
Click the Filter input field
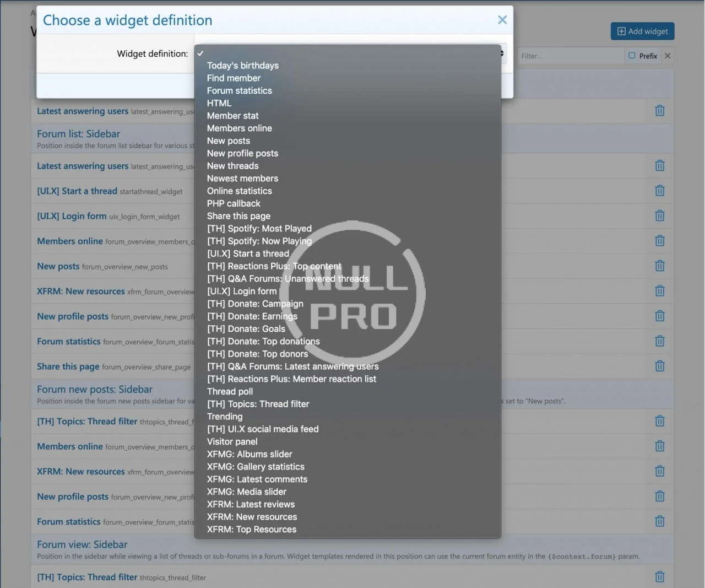[x=570, y=56]
